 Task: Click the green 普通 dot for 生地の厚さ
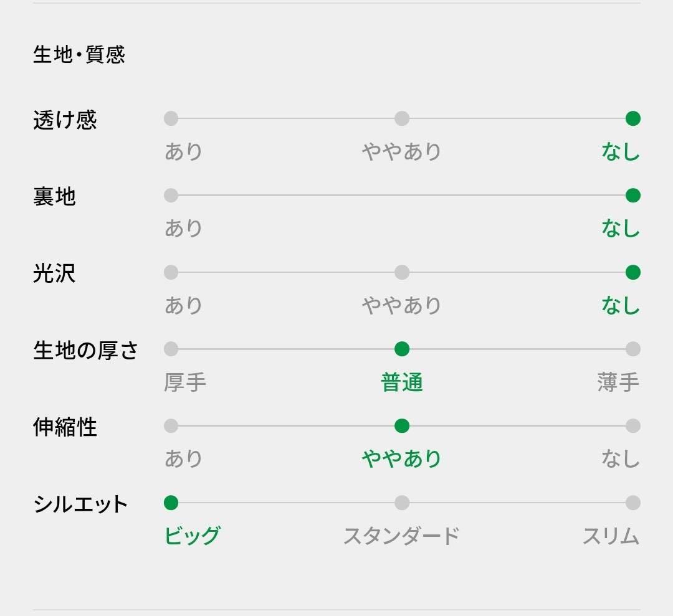click(402, 349)
